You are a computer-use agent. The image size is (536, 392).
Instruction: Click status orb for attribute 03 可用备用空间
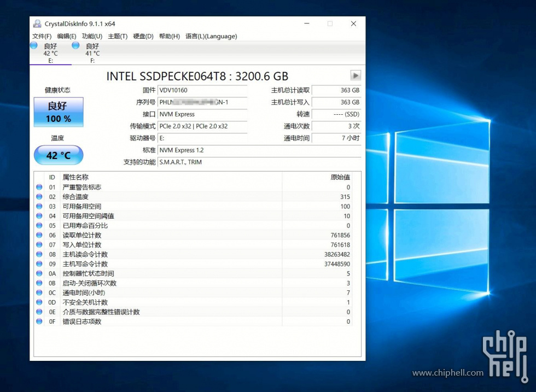tap(39, 206)
